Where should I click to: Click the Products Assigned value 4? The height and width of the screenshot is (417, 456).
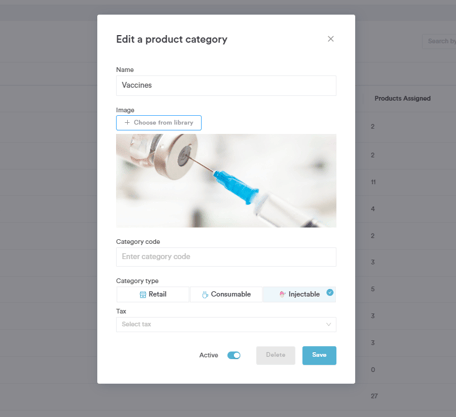[x=373, y=209]
